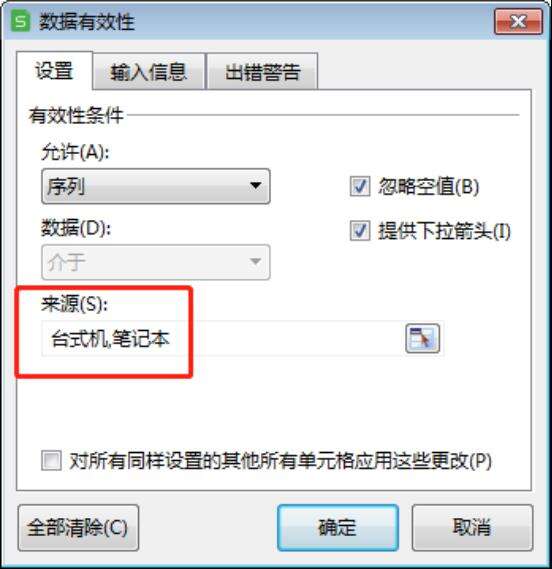Expand the 数据 dropdown showing 介于
Image resolution: width=552 pixels, height=569 pixels.
coord(156,262)
